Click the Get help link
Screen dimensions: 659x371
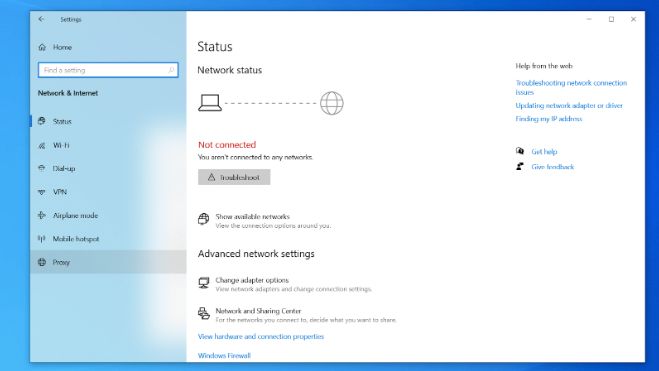[544, 152]
